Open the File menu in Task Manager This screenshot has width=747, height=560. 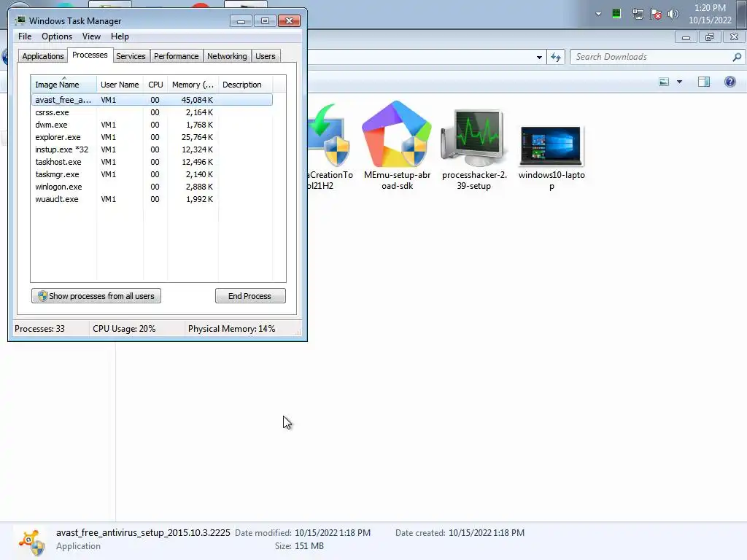pos(25,36)
